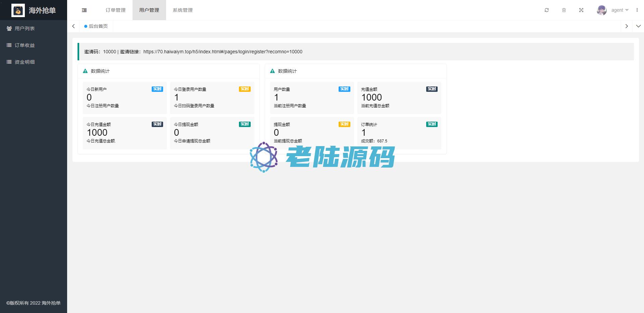
Task: Select the 用户管理 top menu
Action: 149,10
